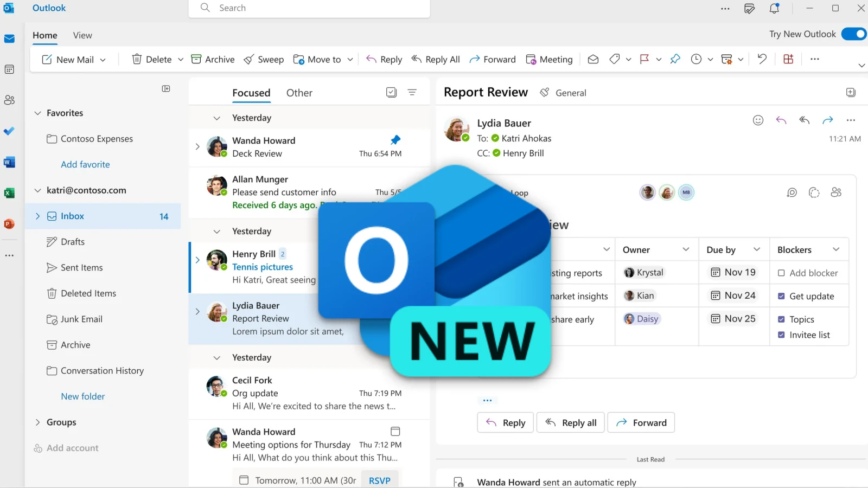Click the expand message pane icon
This screenshot has height=488, width=868.
tap(851, 92)
